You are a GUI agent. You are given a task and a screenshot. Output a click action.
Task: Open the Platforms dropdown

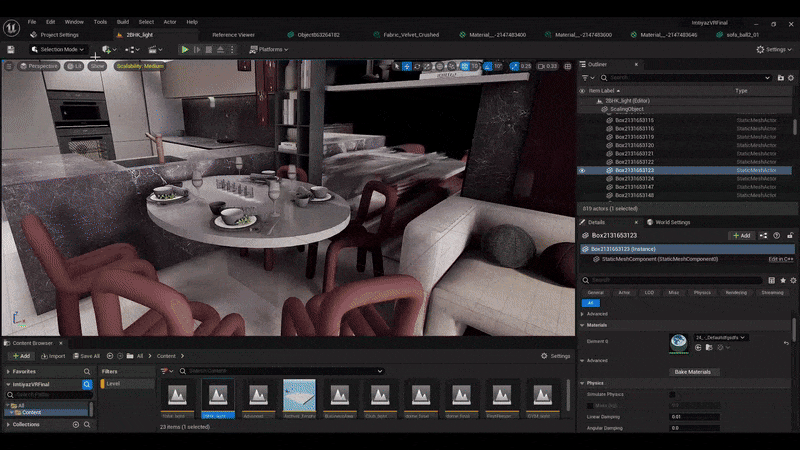[x=269, y=49]
